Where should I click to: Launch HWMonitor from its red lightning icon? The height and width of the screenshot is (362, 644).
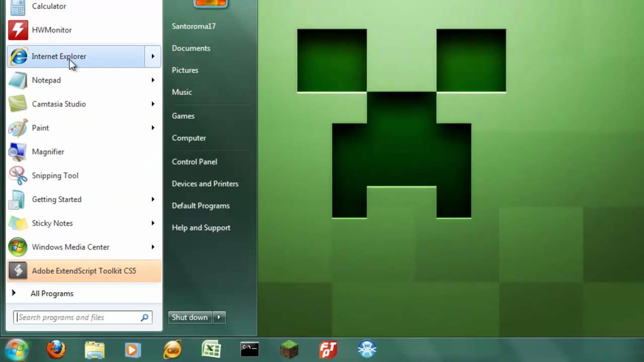coord(18,30)
